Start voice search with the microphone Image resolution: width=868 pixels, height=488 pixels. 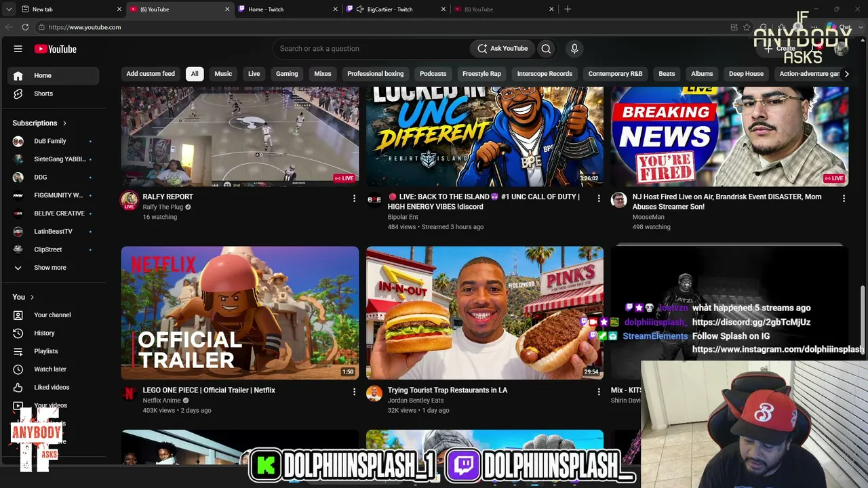point(574,49)
